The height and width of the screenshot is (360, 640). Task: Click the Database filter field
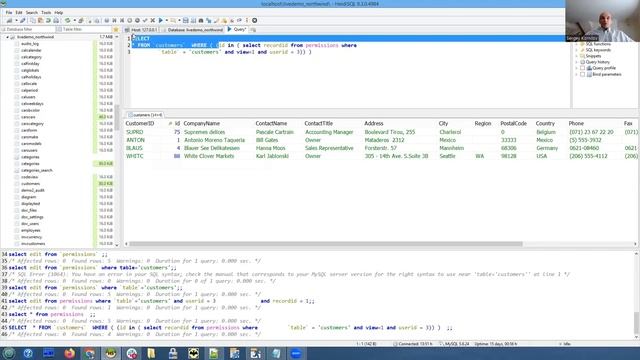28,29
